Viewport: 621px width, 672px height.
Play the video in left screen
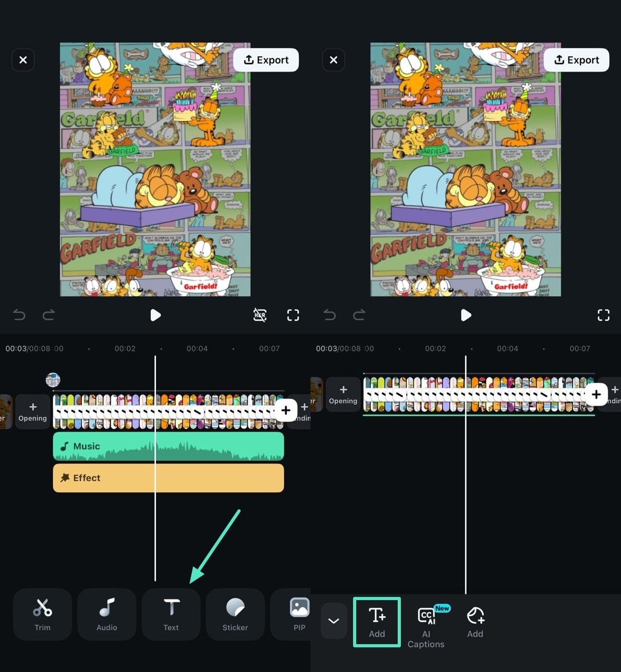click(156, 315)
